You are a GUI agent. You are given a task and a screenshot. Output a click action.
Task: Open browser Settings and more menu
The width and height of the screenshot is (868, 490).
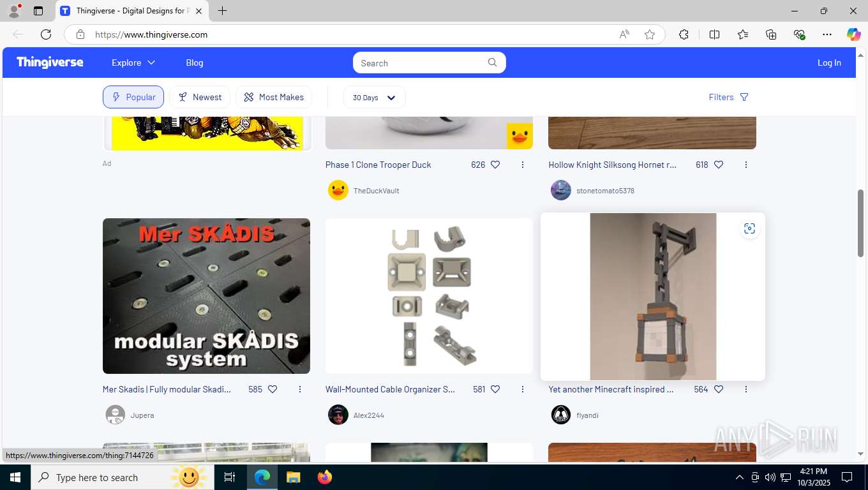point(827,34)
